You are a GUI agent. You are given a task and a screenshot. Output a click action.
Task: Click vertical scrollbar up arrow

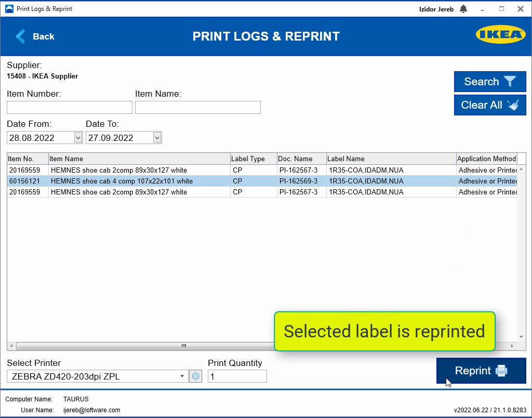click(x=521, y=169)
